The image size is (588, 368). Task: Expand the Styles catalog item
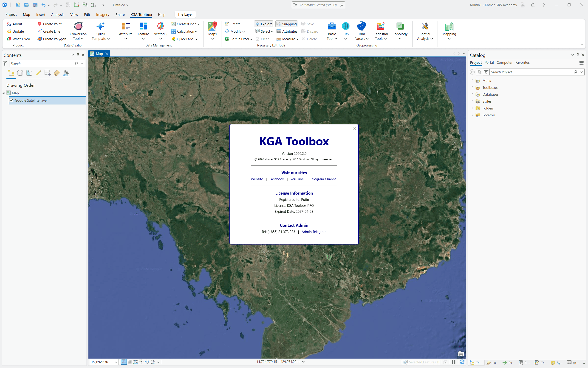472,101
